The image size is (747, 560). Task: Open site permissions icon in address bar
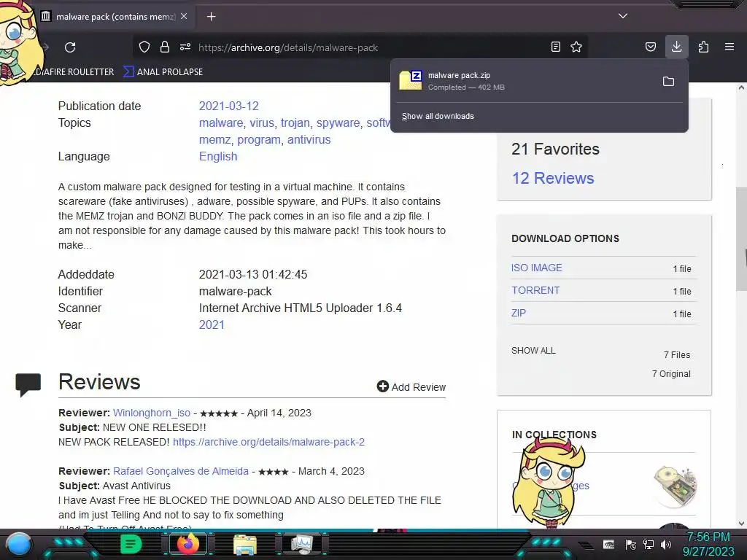(x=185, y=47)
